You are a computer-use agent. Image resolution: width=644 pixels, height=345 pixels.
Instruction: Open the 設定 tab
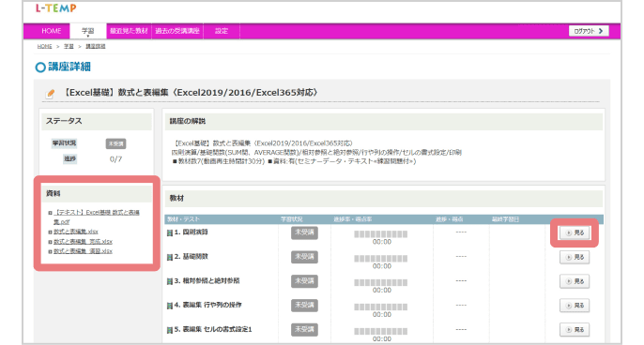pyautogui.click(x=222, y=31)
